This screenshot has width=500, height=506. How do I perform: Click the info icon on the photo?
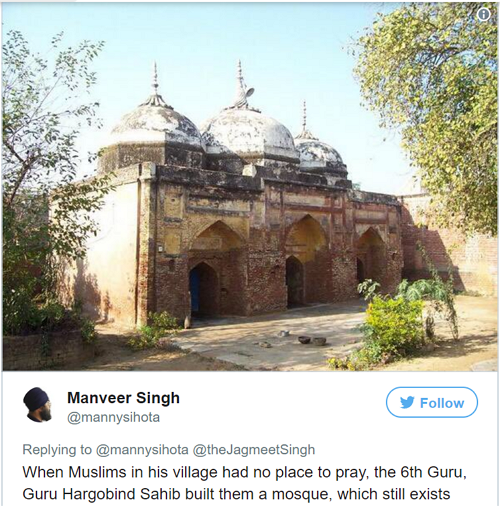pyautogui.click(x=484, y=14)
